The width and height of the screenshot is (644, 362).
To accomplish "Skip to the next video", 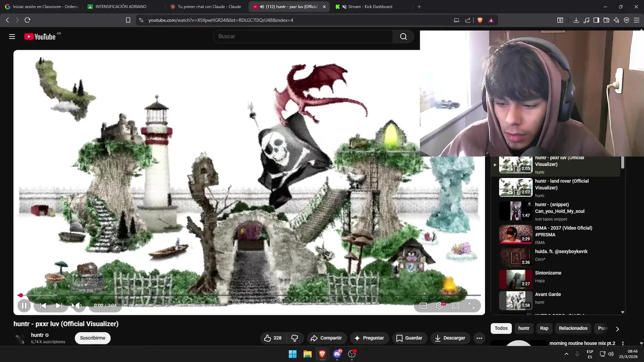I will click(58, 305).
